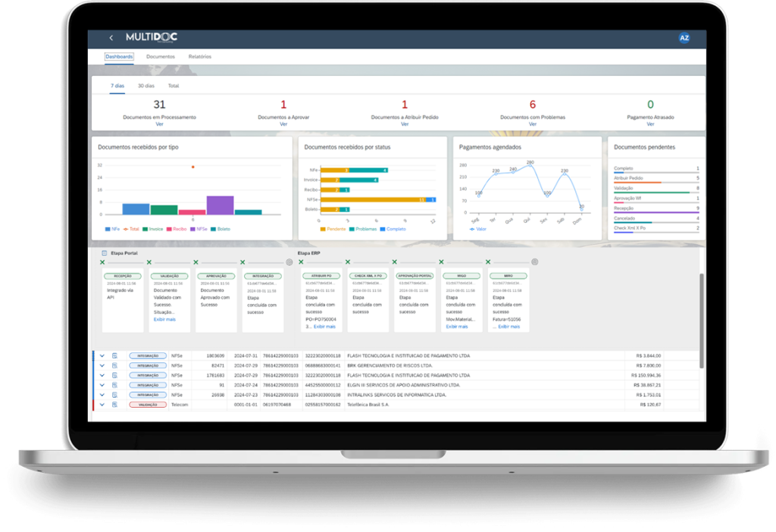Click the green X above ATRIBUIR PO step

coord(301,262)
